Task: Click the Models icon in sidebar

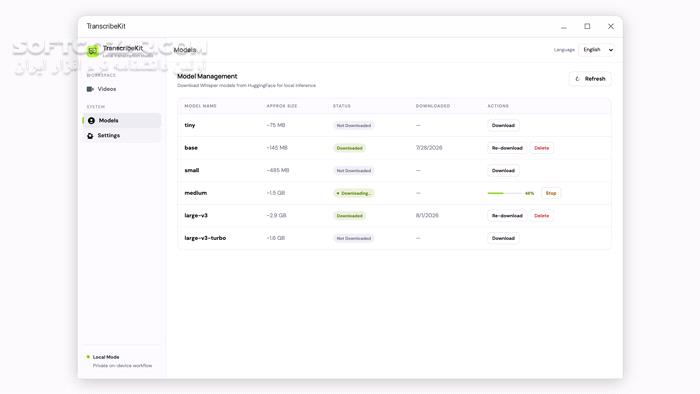Action: point(91,120)
